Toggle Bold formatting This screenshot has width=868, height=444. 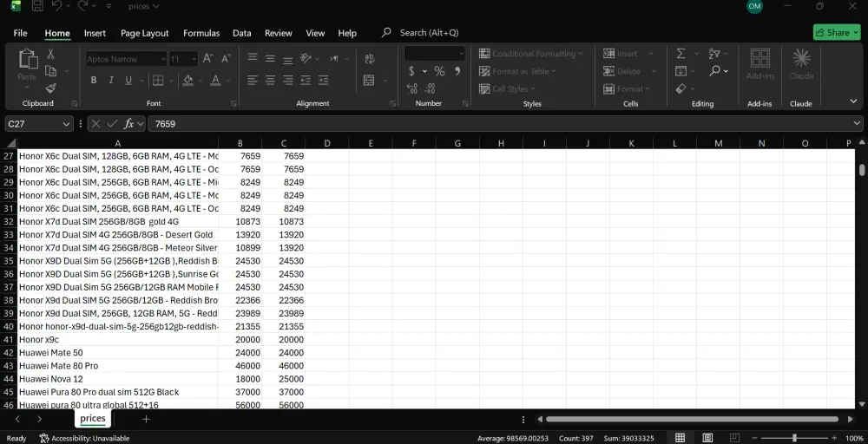click(x=94, y=80)
